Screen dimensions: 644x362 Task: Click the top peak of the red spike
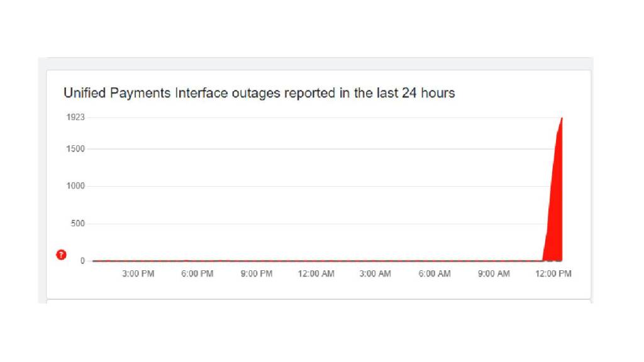point(562,118)
